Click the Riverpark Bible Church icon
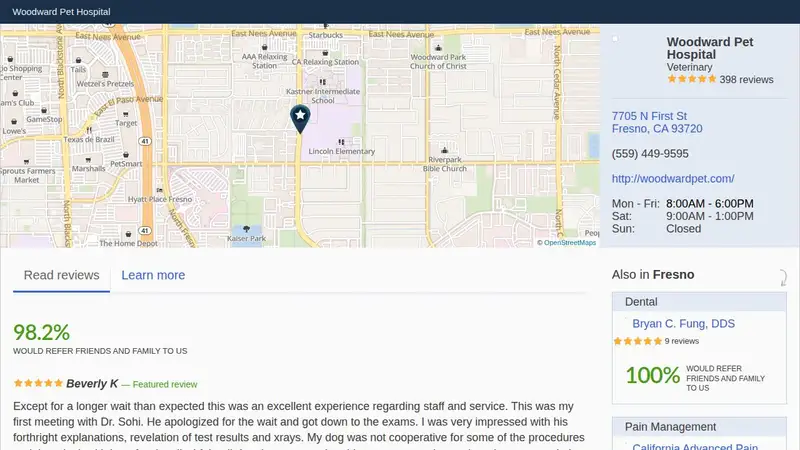Image resolution: width=800 pixels, height=450 pixels. tap(444, 151)
